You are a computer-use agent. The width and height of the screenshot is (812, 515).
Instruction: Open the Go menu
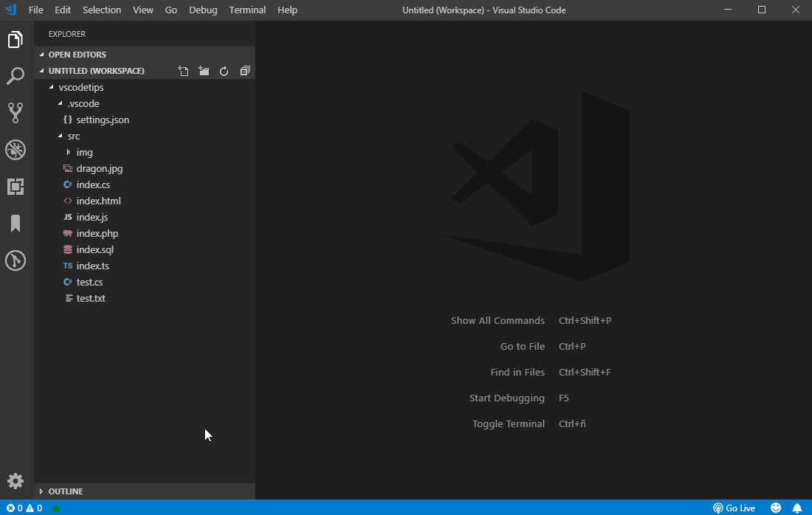[171, 10]
